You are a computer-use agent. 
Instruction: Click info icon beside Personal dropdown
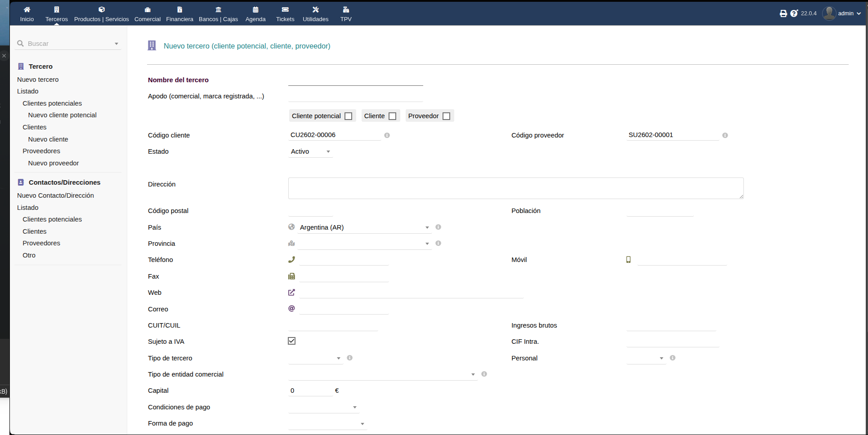(672, 358)
